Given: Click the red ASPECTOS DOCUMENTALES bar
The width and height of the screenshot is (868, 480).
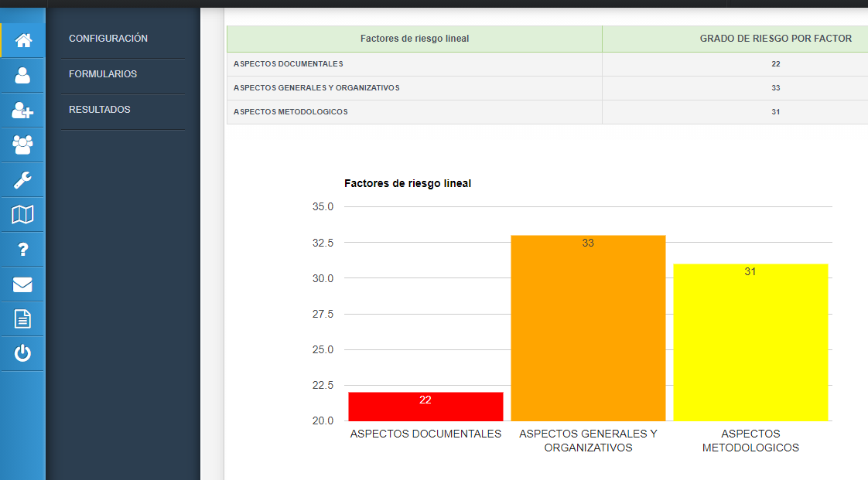Looking at the screenshot, I should [x=425, y=407].
